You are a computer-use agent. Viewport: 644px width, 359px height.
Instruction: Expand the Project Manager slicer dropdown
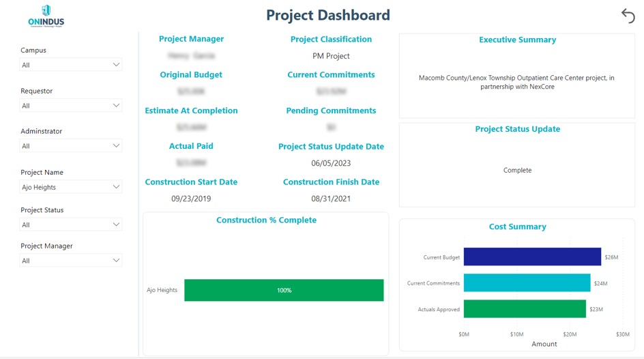[x=71, y=261]
